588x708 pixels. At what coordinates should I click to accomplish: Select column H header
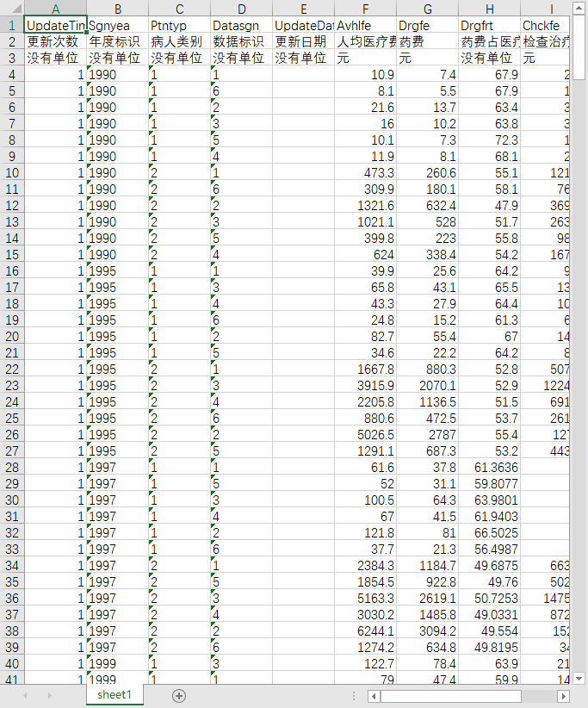pyautogui.click(x=490, y=9)
